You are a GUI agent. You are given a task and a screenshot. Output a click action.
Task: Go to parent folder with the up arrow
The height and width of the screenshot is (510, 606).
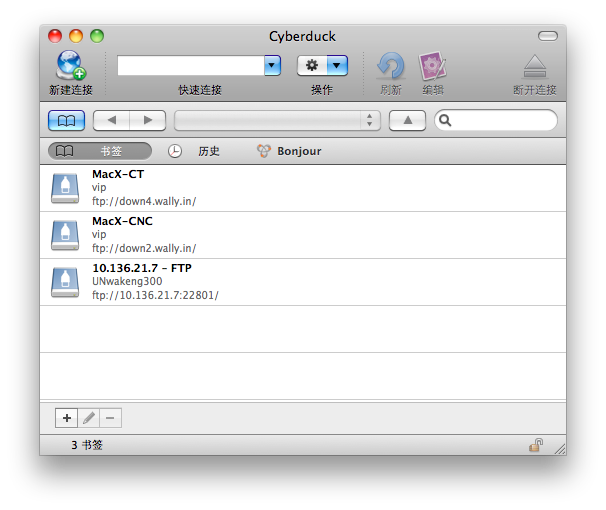(407, 121)
